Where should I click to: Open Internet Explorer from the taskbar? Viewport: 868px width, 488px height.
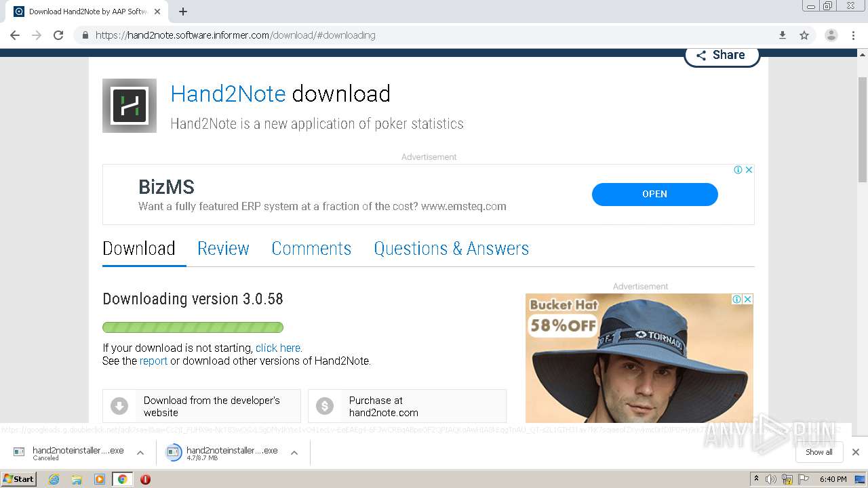coord(54,479)
